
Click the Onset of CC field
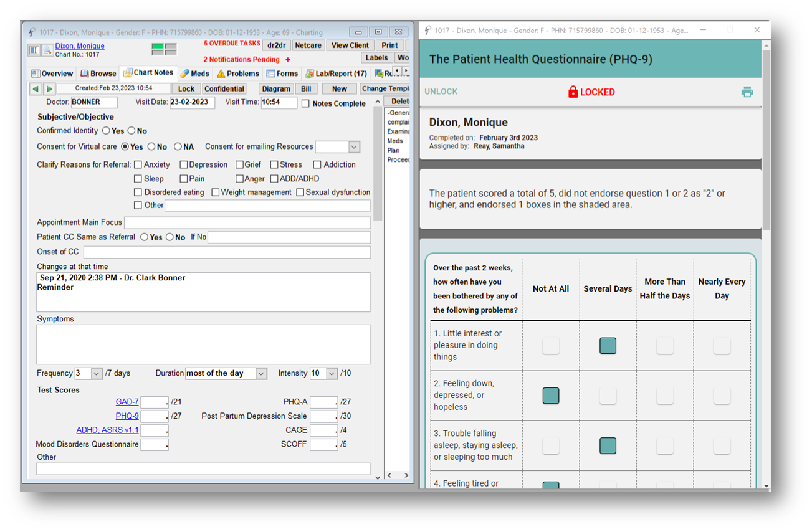click(x=227, y=252)
